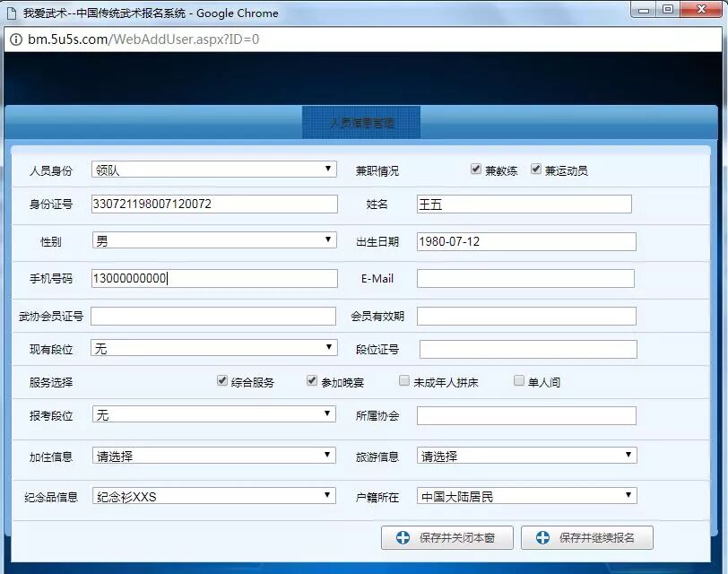Click the page favicon in title bar
This screenshot has height=574, width=728.
click(x=13, y=13)
